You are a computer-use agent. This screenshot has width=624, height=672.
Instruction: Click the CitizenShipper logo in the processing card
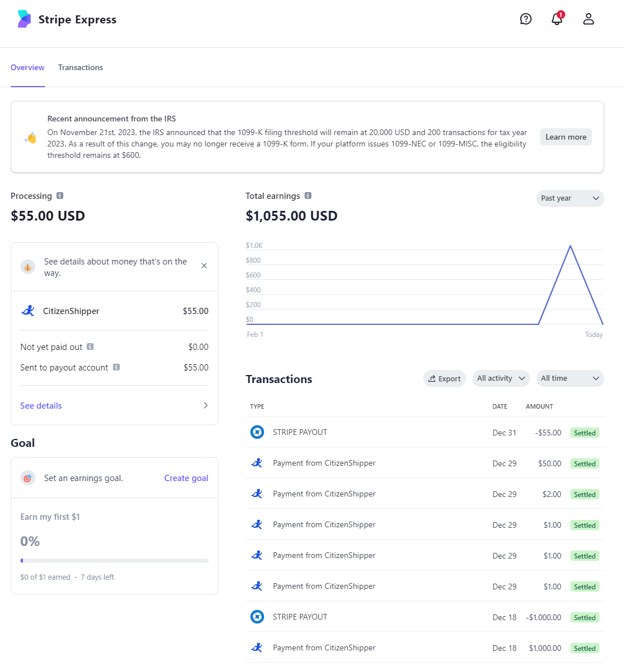click(x=28, y=311)
